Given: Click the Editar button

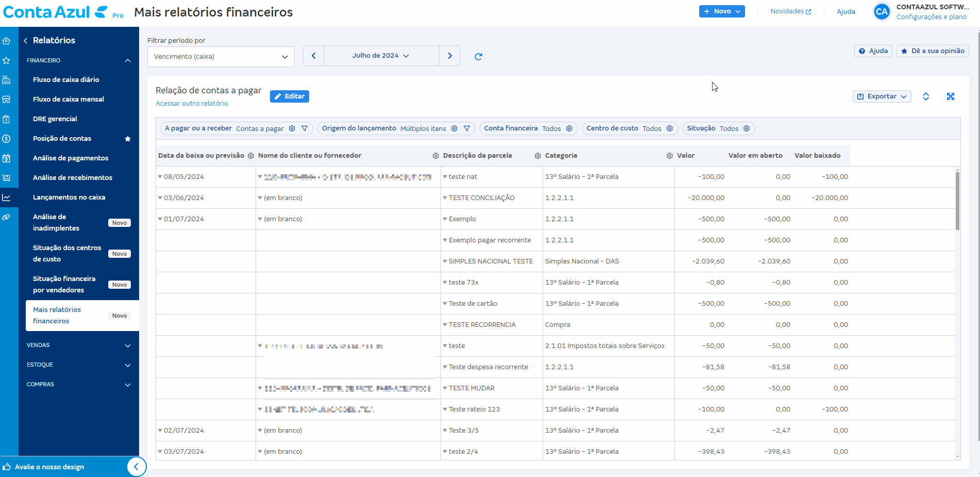Looking at the screenshot, I should (289, 96).
